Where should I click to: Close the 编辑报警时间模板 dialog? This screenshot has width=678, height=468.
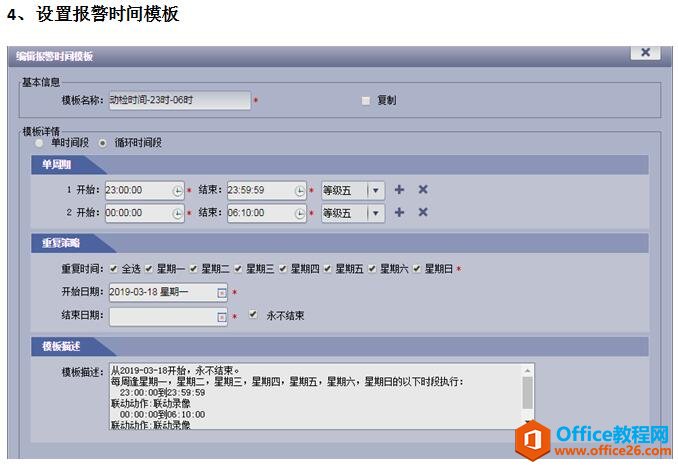tap(645, 52)
